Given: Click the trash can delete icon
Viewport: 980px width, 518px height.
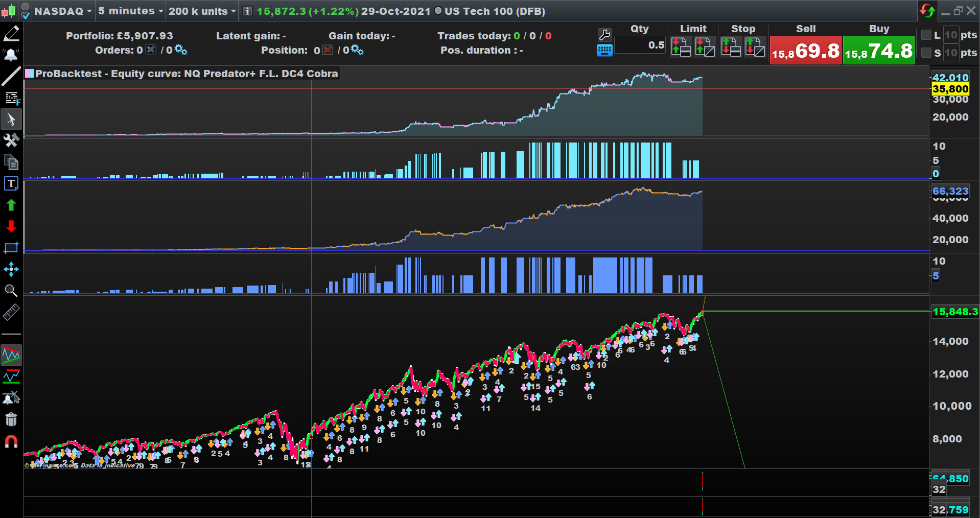Looking at the screenshot, I should [11, 419].
